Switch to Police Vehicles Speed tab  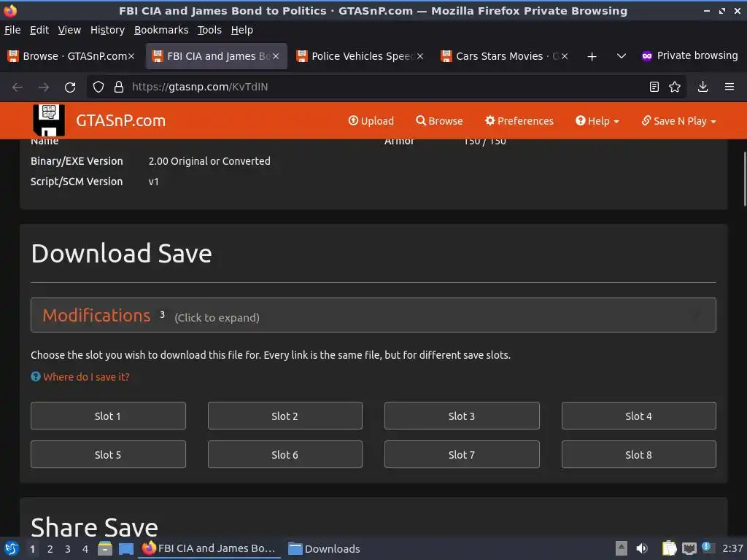click(x=360, y=56)
